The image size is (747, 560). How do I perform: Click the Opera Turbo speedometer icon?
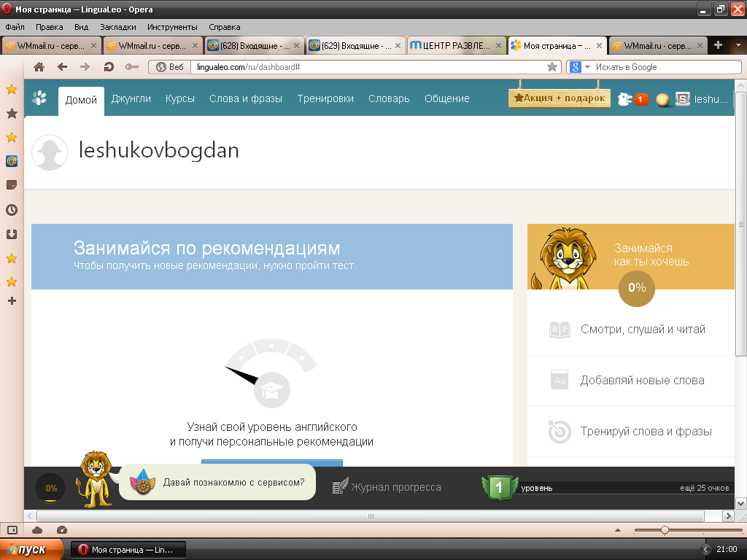tap(62, 530)
